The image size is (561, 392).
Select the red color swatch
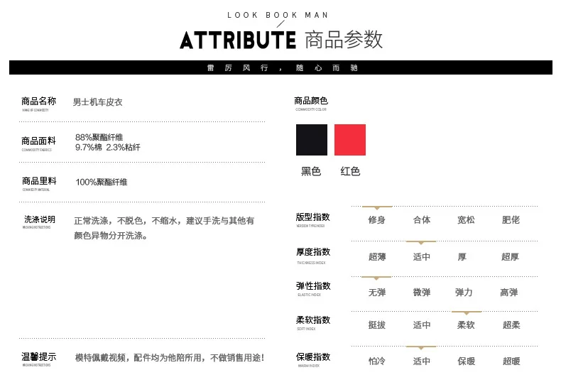point(350,140)
